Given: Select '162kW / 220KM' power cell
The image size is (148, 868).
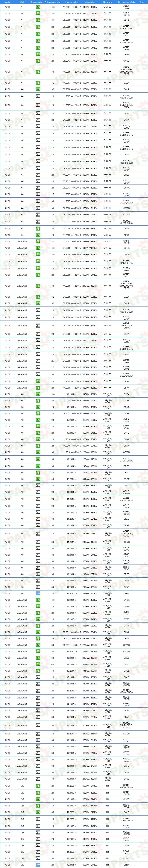Looking at the screenshot, I should 90,54.
